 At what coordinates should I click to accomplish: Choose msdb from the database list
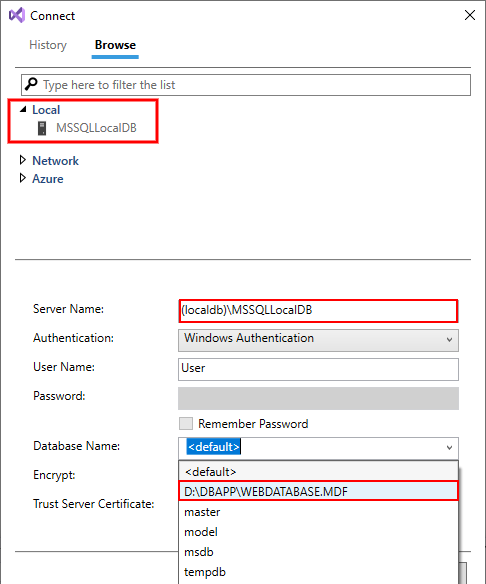[318, 552]
